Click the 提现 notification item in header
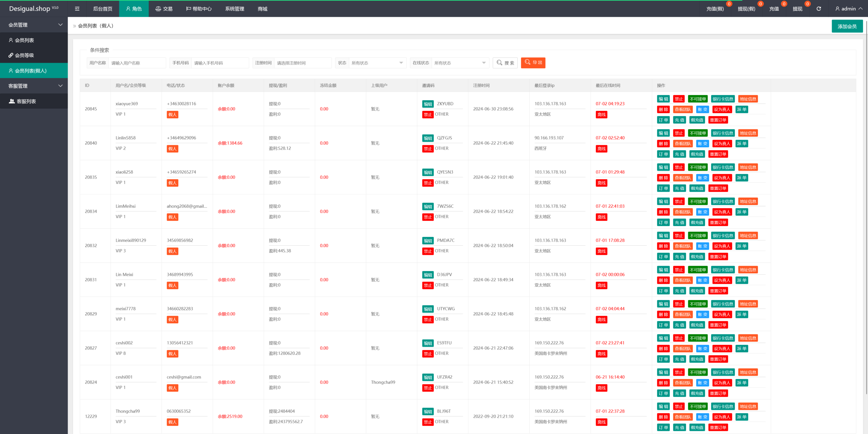The image size is (868, 434). (797, 9)
